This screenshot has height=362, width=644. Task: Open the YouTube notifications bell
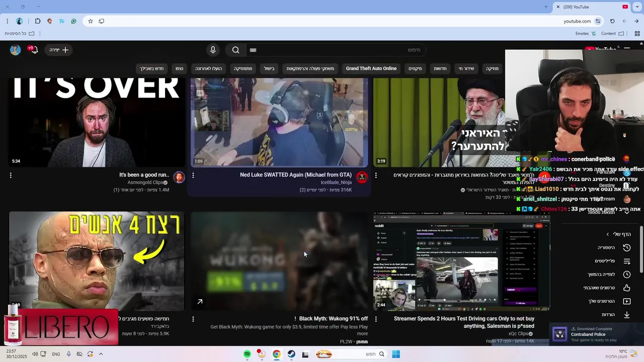tap(34, 50)
